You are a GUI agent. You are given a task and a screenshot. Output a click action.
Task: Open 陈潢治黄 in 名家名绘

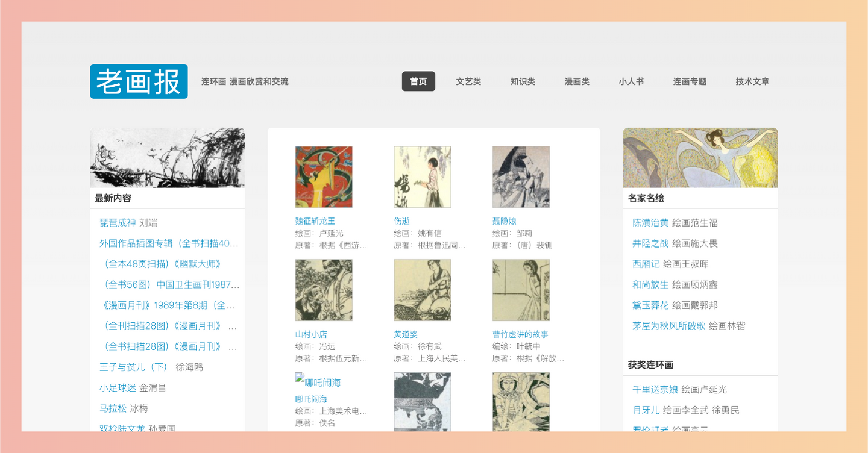pos(651,223)
